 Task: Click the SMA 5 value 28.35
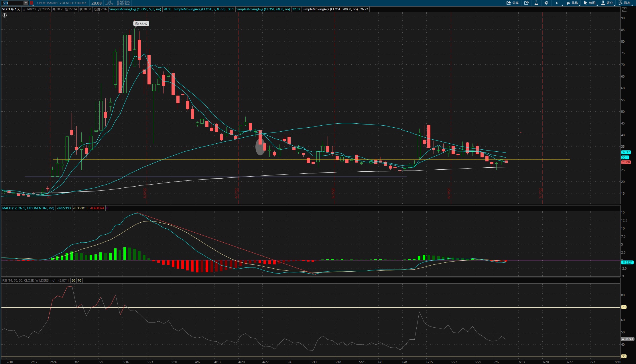167,9
